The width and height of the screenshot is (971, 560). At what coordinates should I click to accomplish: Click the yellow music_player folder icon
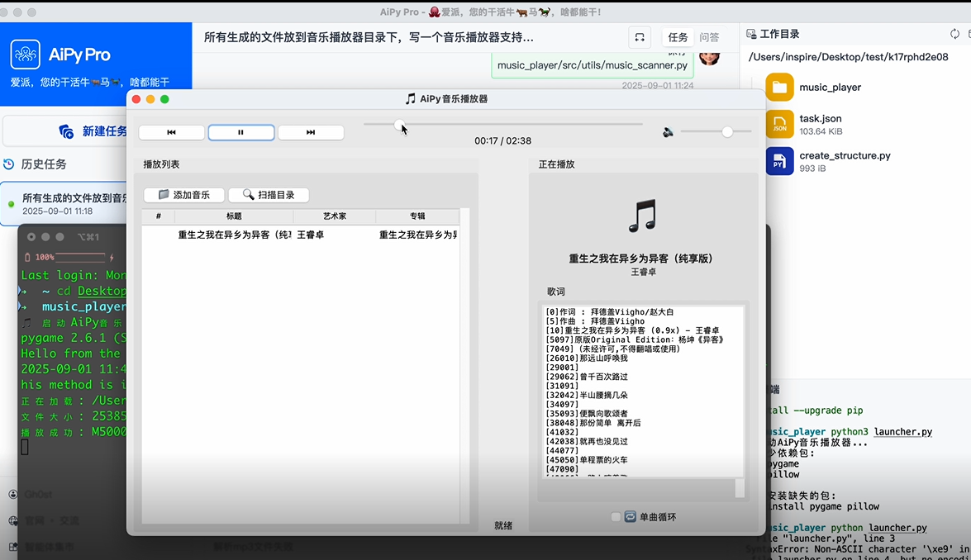[x=779, y=88]
